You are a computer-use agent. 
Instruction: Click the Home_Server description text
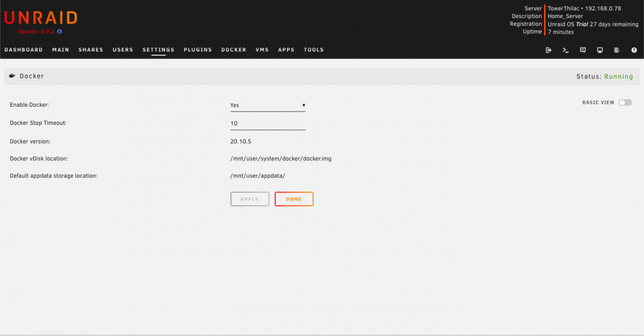(565, 16)
